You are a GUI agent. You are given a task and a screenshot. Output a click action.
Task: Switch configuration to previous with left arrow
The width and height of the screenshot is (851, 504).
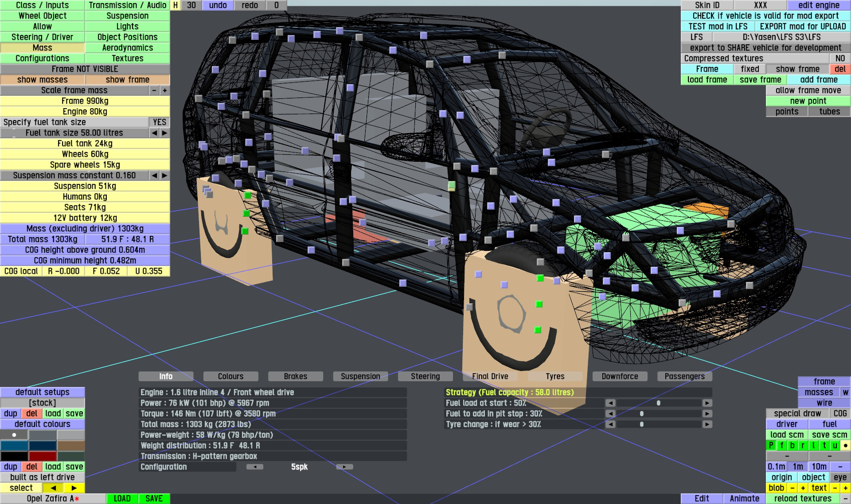255,467
